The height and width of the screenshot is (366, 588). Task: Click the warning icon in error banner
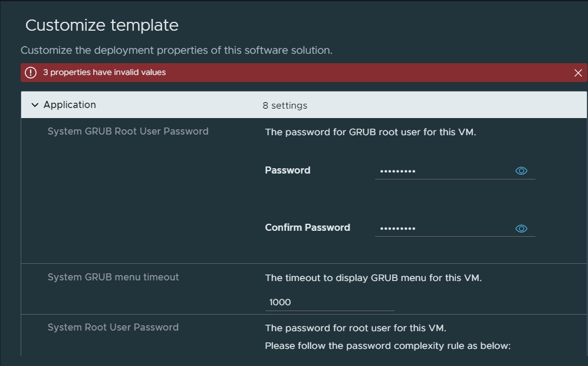(x=31, y=73)
